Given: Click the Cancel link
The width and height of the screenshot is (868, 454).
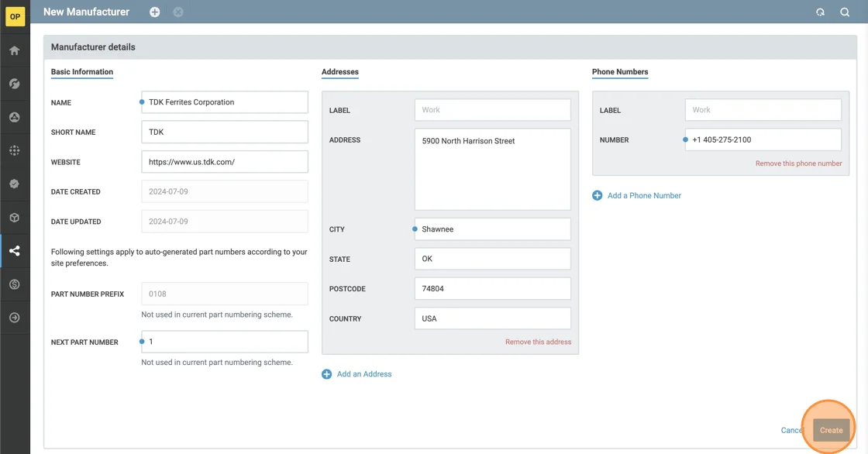Looking at the screenshot, I should tap(791, 430).
